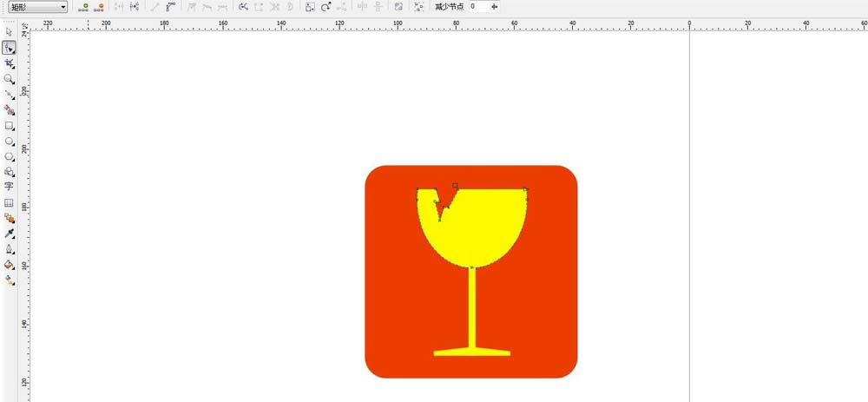
Task: Click the reduce nodes value field
Action: coord(478,7)
